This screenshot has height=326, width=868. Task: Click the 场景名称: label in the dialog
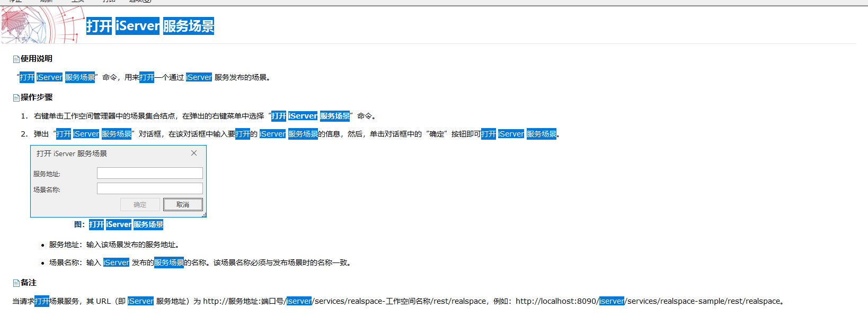click(x=47, y=189)
